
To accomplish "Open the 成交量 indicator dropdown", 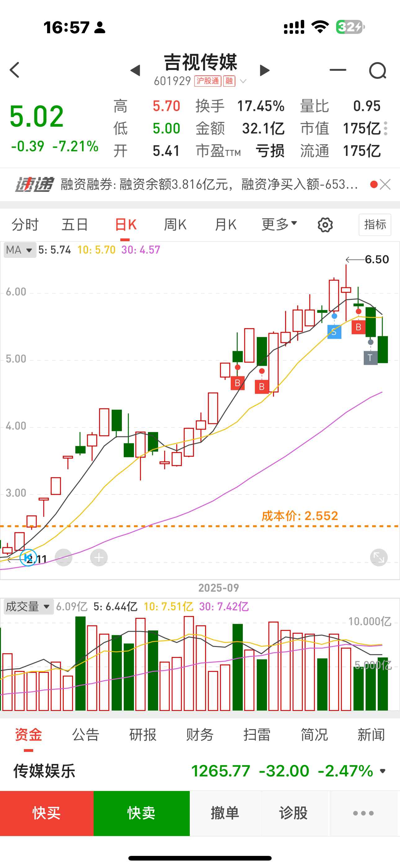I will tap(29, 607).
